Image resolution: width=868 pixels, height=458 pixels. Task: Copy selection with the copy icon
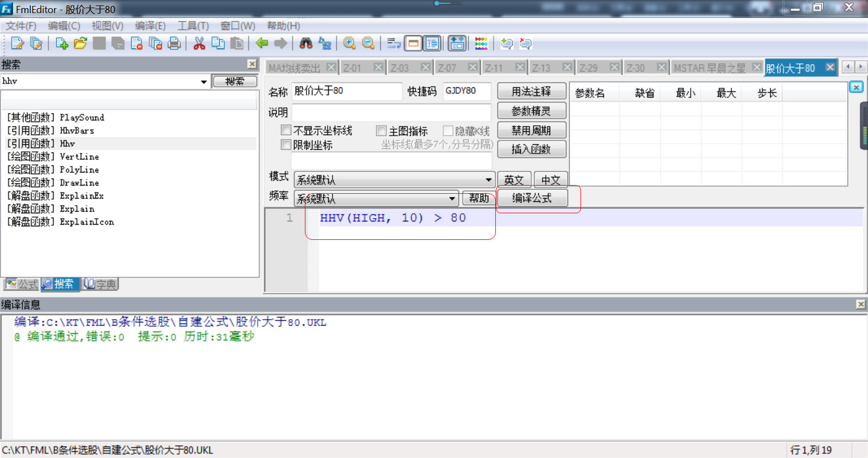(218, 43)
